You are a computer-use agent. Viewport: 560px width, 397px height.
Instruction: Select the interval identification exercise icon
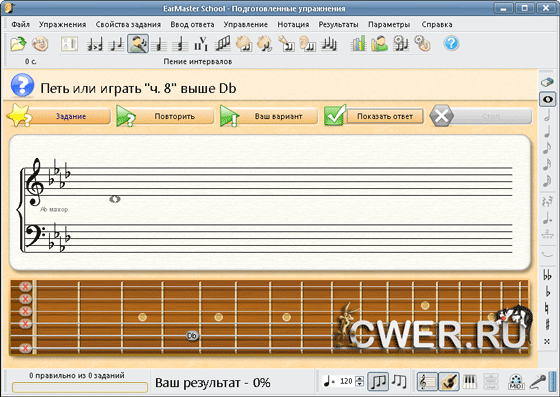click(x=116, y=44)
